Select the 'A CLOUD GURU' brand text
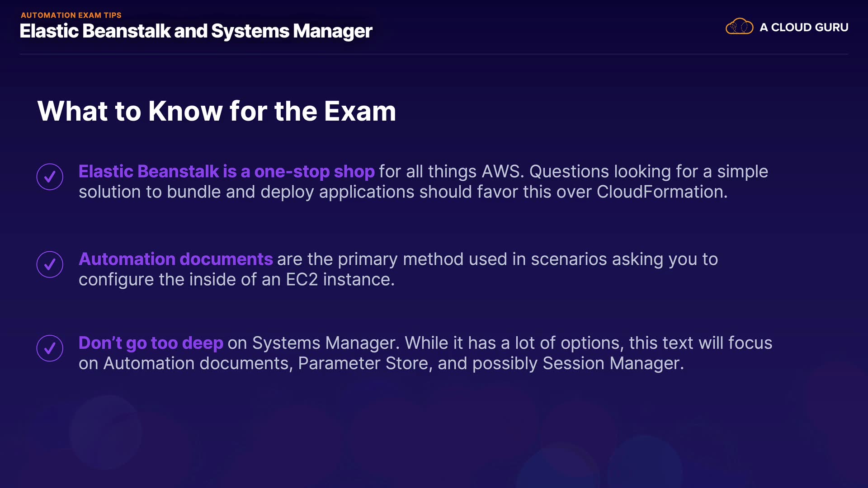 (x=804, y=28)
